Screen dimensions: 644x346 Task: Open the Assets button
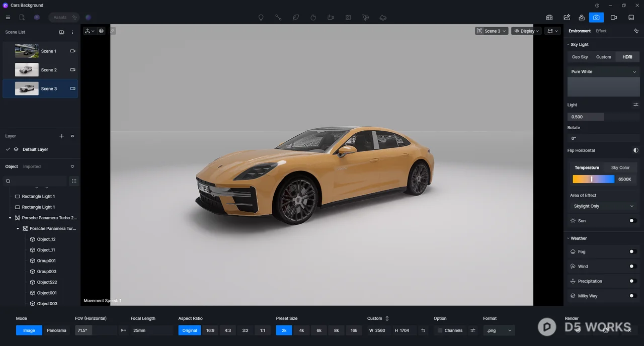(x=64, y=17)
